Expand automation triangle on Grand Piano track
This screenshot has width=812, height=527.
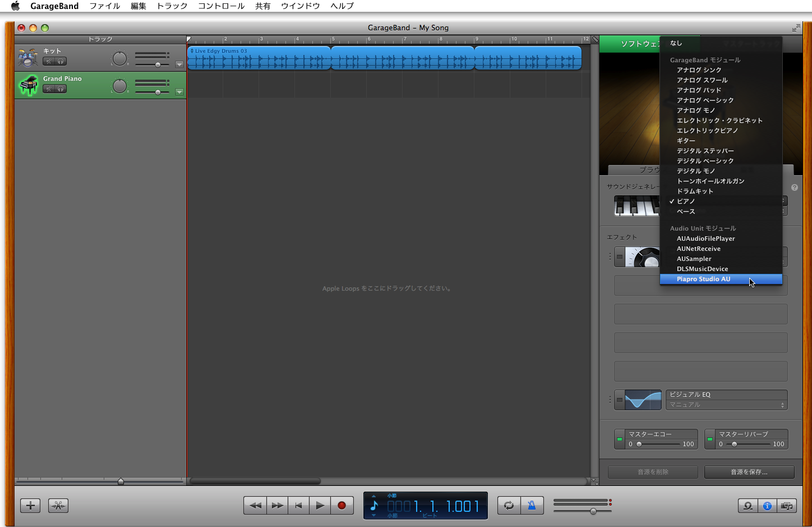point(179,92)
